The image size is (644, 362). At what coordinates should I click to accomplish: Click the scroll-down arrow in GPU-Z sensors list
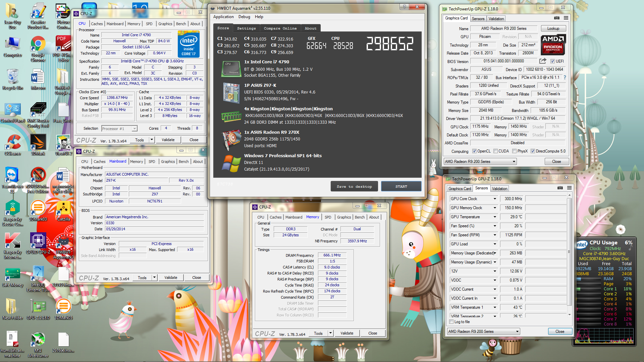(x=569, y=315)
